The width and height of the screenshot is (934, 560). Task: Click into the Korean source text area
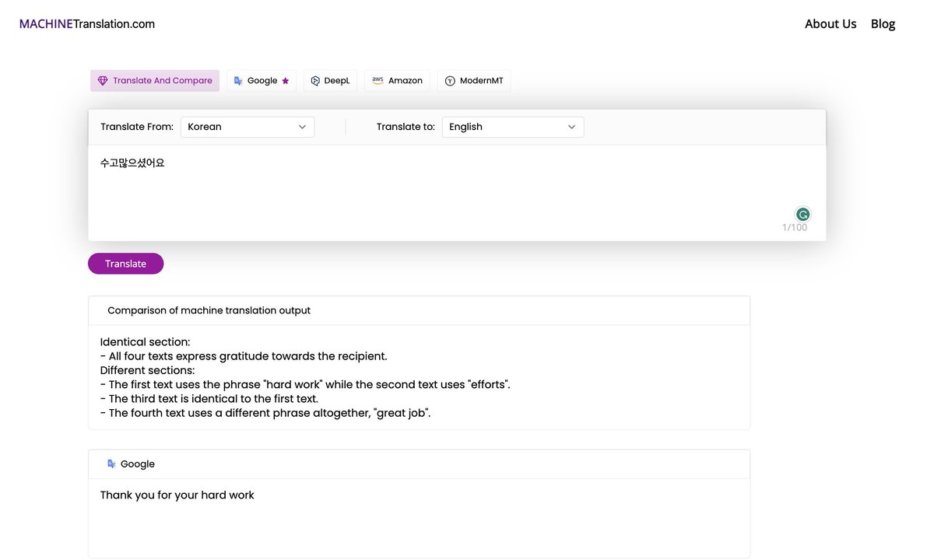coord(457,192)
